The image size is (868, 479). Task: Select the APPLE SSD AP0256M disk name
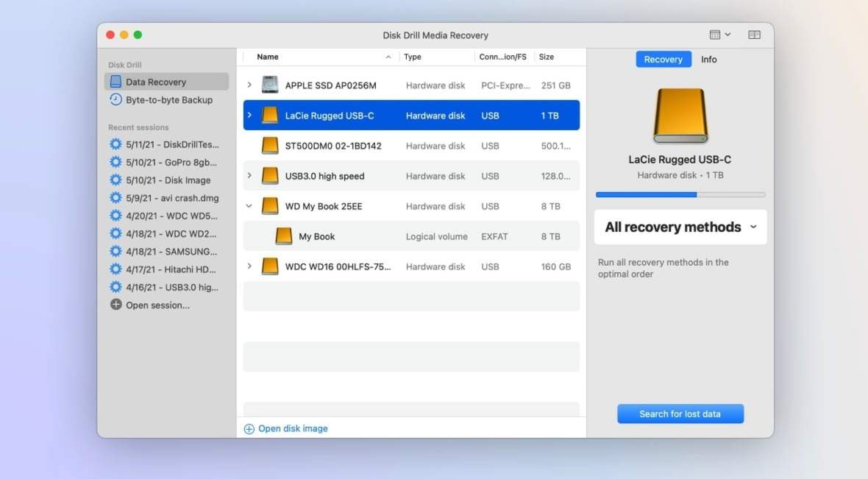330,85
